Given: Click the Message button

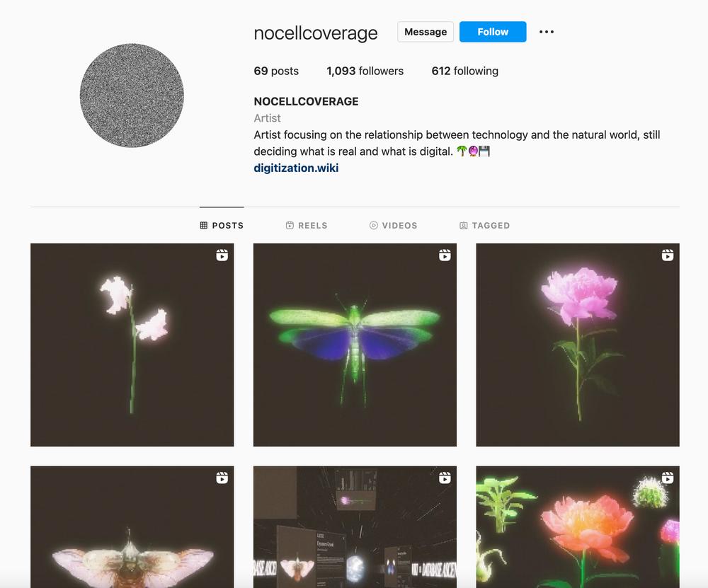Looking at the screenshot, I should tap(426, 32).
